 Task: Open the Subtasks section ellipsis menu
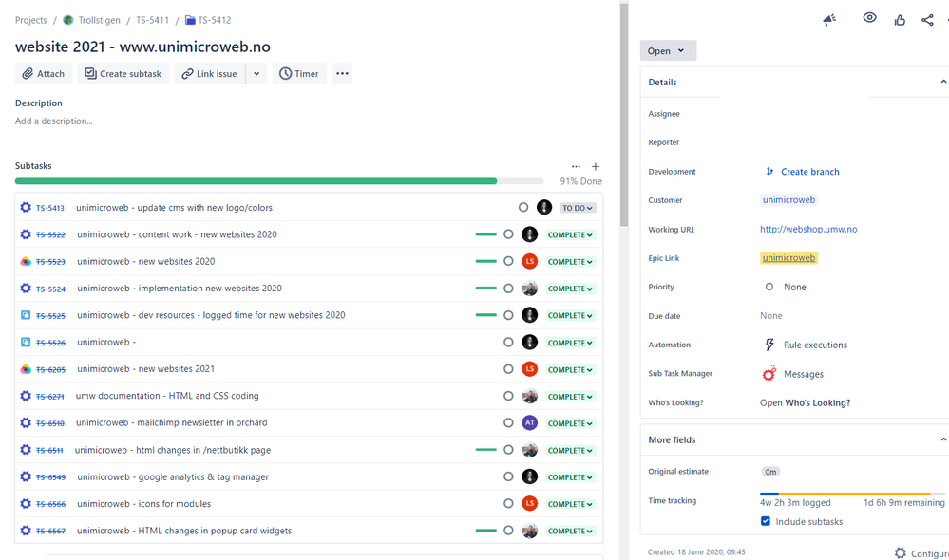(x=576, y=166)
